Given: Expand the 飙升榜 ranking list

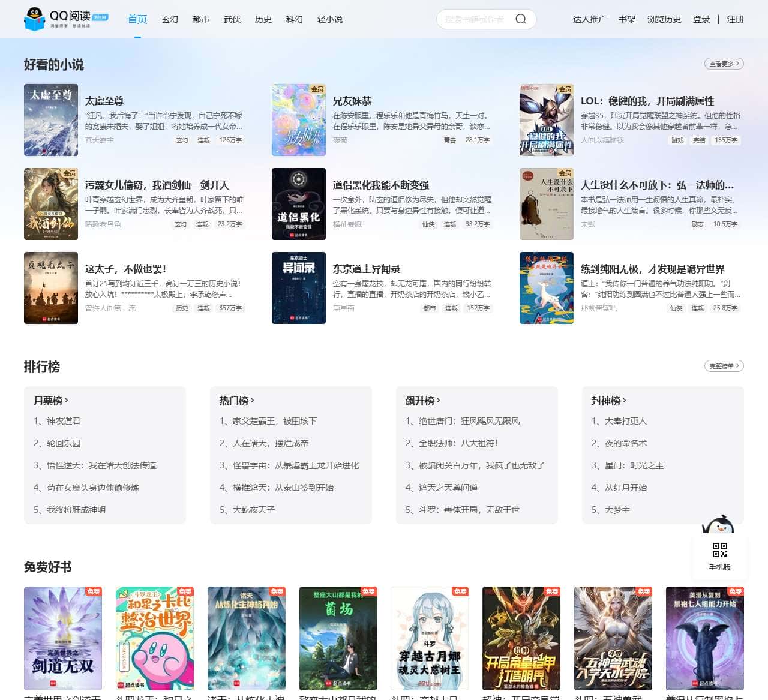Looking at the screenshot, I should pyautogui.click(x=423, y=401).
